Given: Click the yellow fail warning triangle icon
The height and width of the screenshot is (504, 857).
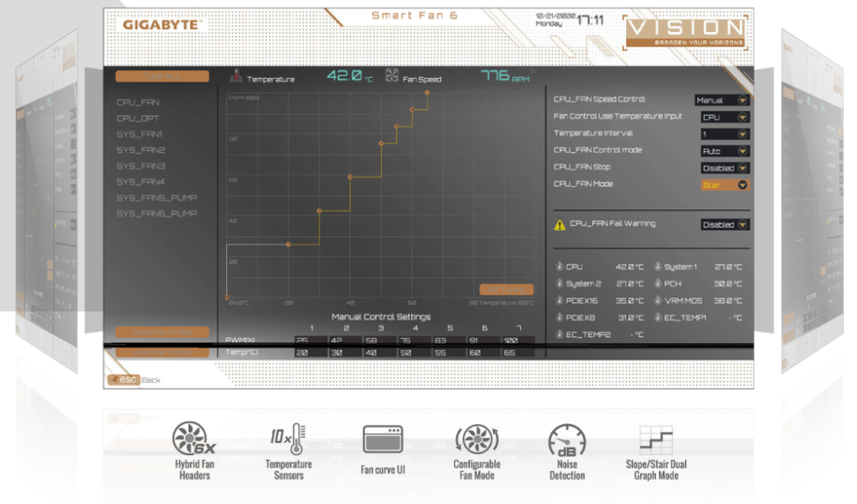Looking at the screenshot, I should 559,224.
